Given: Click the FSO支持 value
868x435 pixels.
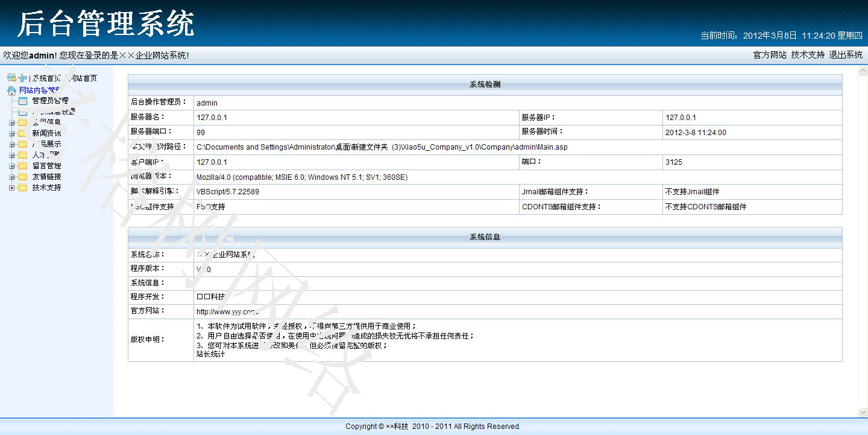Looking at the screenshot, I should (211, 207).
